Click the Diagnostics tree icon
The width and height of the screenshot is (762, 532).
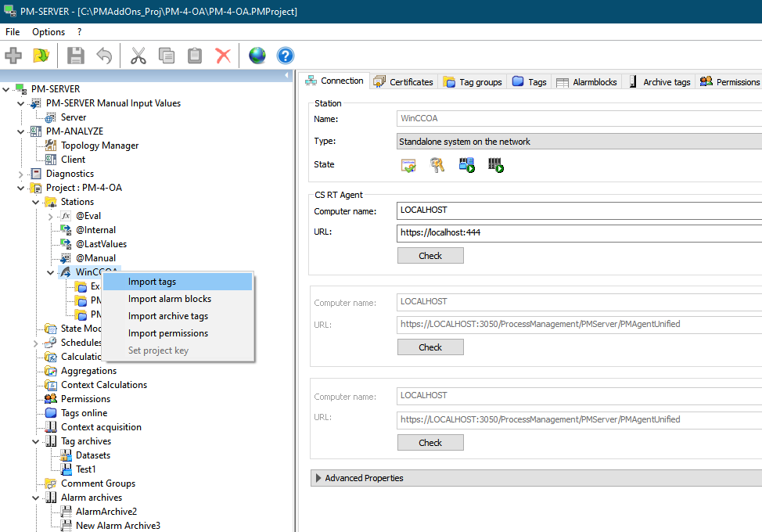click(x=36, y=174)
